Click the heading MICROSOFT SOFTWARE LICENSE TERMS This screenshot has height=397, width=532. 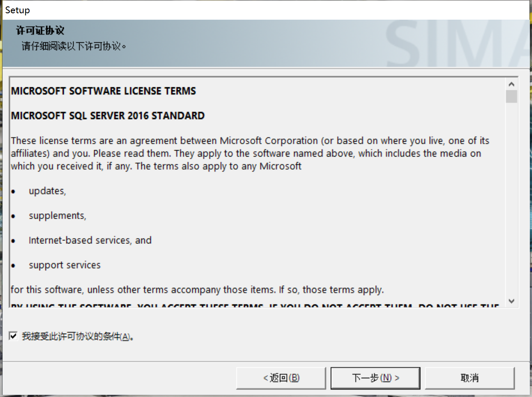pyautogui.click(x=104, y=91)
